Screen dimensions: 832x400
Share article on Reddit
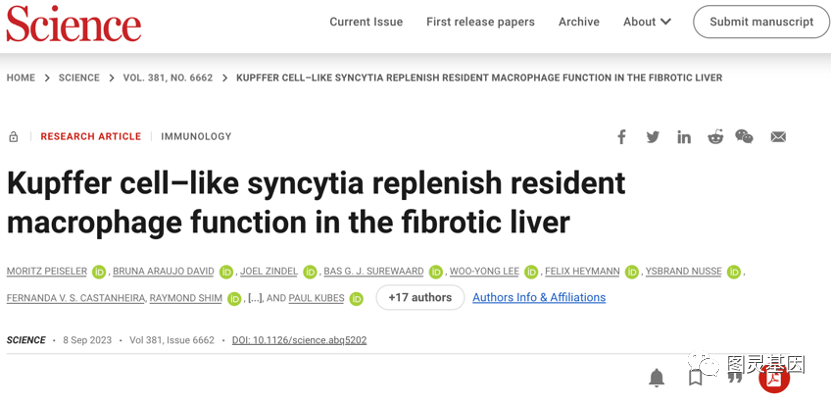click(x=715, y=137)
